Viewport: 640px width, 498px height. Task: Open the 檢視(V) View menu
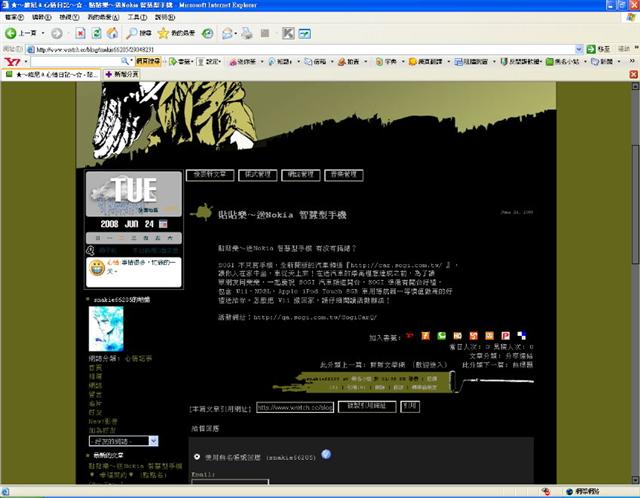[69, 17]
